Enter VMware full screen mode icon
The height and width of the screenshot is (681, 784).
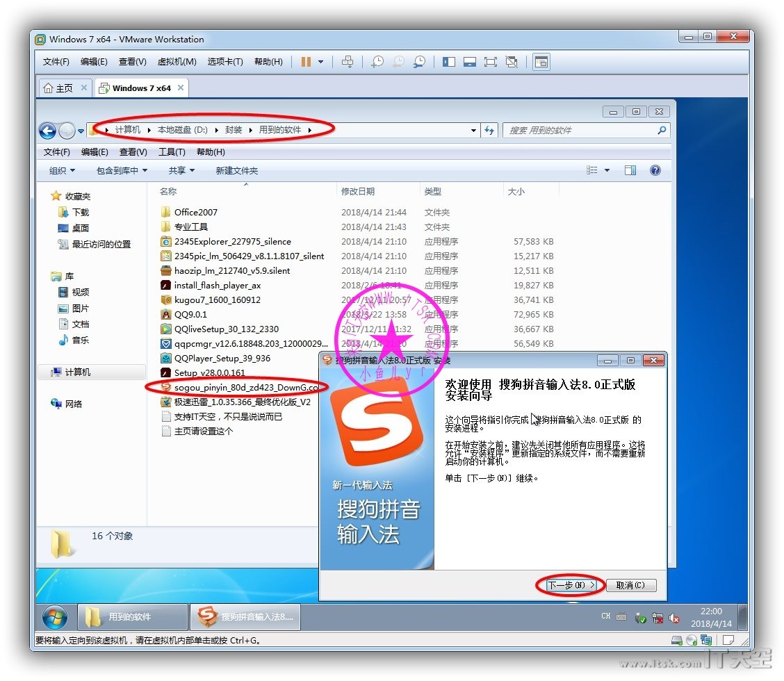(491, 62)
